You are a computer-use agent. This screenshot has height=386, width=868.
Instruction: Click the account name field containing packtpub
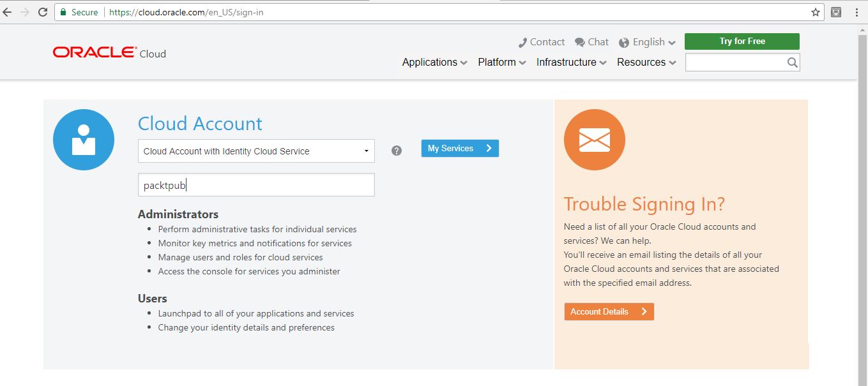pyautogui.click(x=256, y=185)
